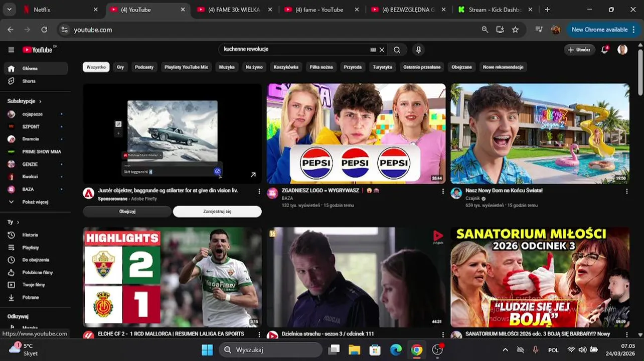Image resolution: width=644 pixels, height=361 pixels.
Task: Open the Pepsi logo video thumbnail
Action: click(356, 134)
